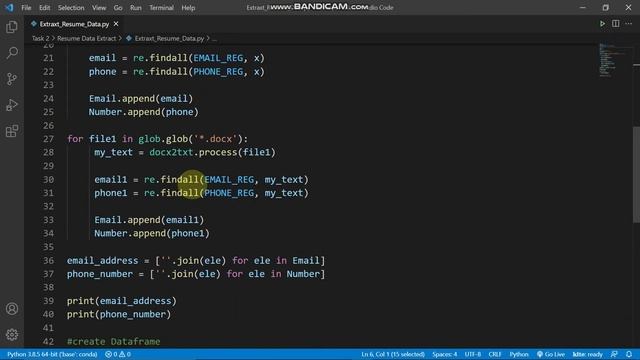
Task: Click the code minimap preview
Action: (612, 60)
